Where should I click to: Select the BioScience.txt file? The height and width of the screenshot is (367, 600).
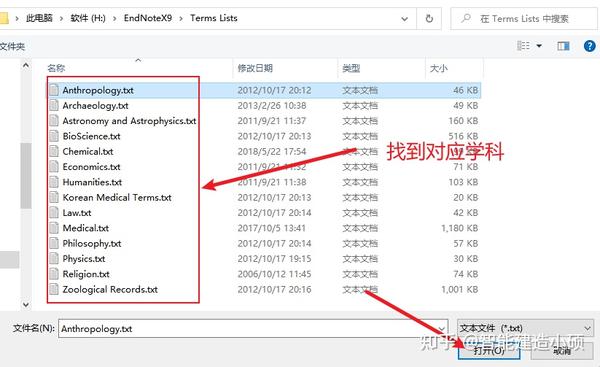click(91, 136)
